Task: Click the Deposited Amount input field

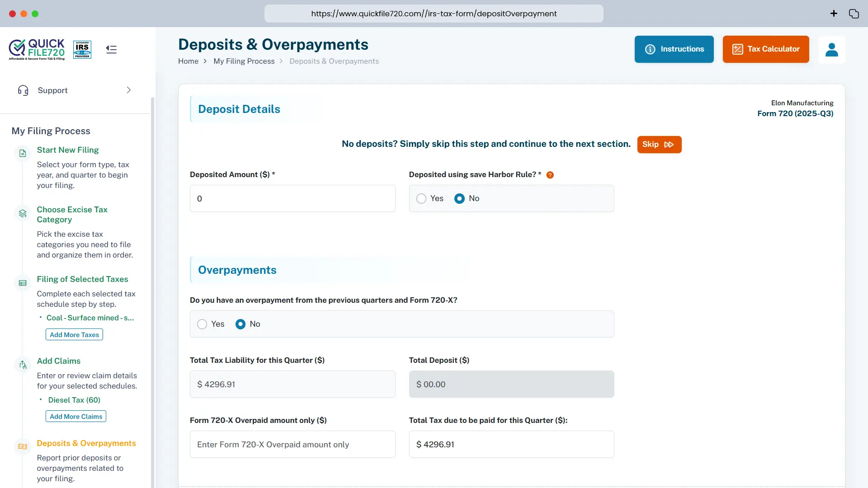Action: point(292,199)
